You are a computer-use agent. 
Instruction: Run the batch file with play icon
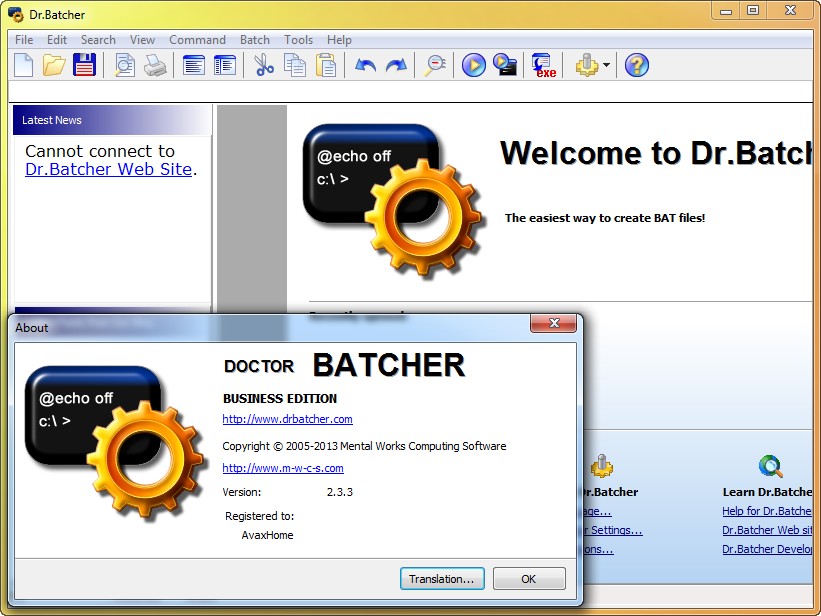coord(474,65)
